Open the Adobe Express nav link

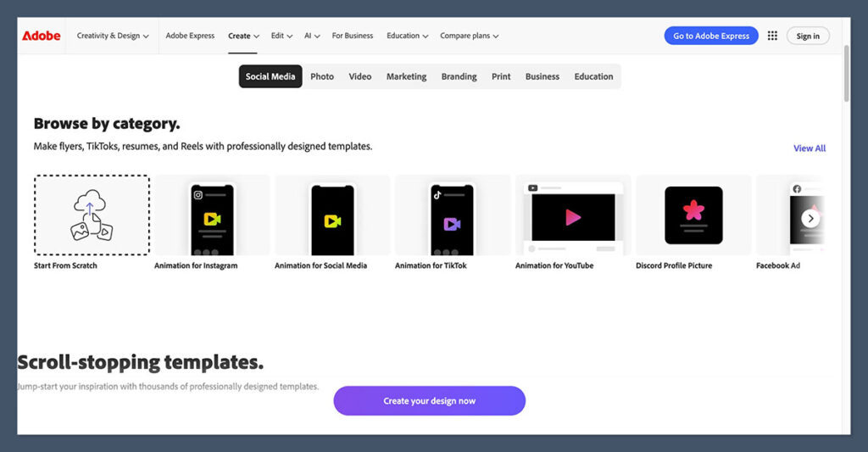pos(190,36)
